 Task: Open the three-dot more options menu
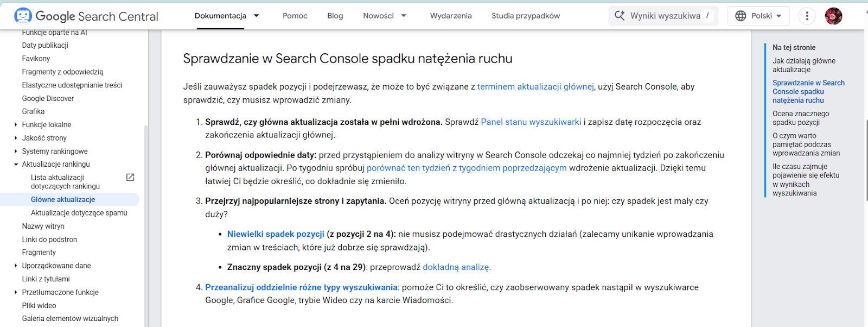tap(807, 16)
